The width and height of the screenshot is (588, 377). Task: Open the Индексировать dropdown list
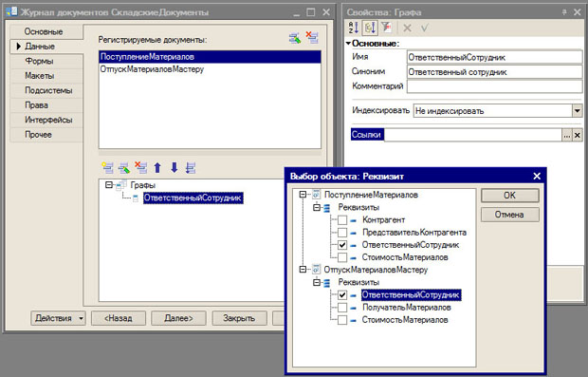tap(577, 111)
